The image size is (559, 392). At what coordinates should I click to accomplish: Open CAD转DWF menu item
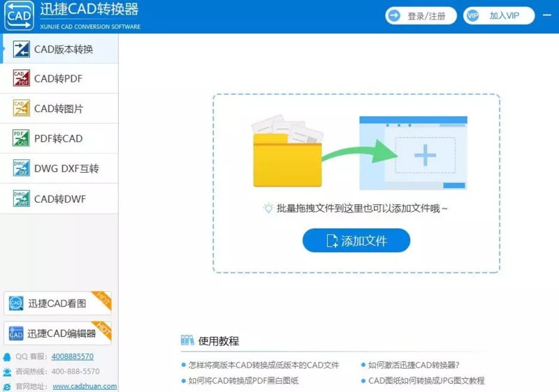click(59, 198)
